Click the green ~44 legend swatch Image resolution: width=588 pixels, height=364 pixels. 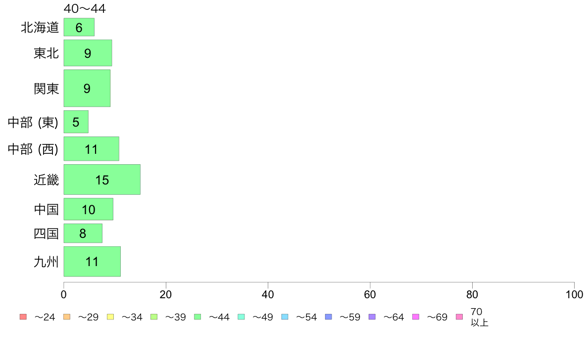point(197,317)
